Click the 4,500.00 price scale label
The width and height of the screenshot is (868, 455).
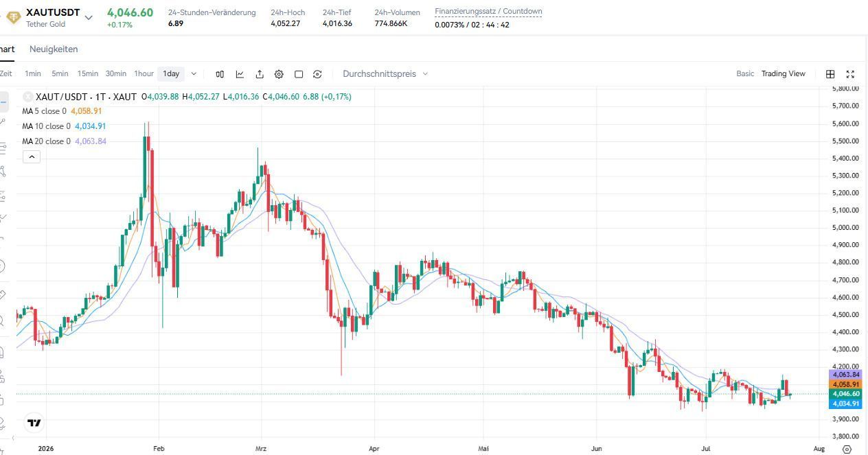pos(845,315)
